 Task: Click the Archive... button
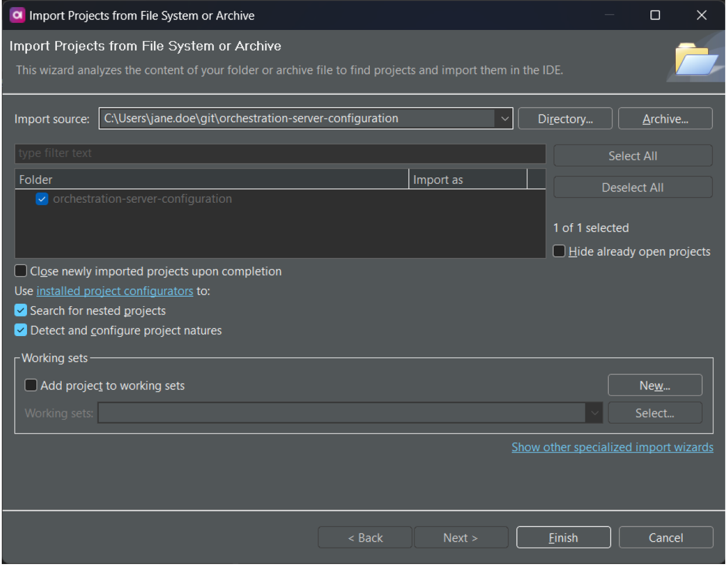665,119
